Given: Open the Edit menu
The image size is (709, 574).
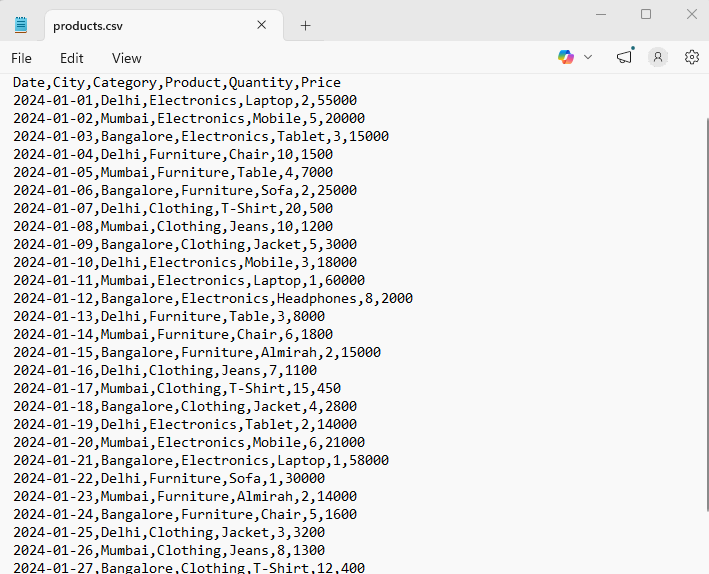Looking at the screenshot, I should click(x=71, y=58).
